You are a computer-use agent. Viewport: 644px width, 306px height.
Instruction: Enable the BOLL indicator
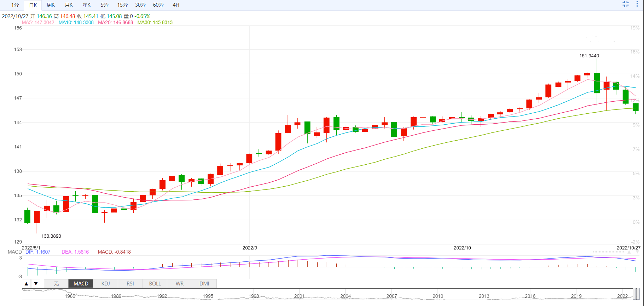coord(155,284)
